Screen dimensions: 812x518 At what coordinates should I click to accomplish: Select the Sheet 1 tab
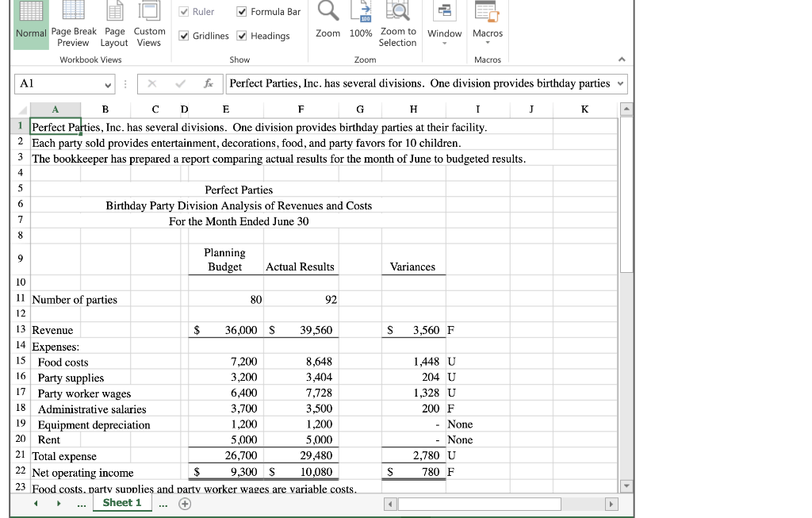(x=121, y=502)
